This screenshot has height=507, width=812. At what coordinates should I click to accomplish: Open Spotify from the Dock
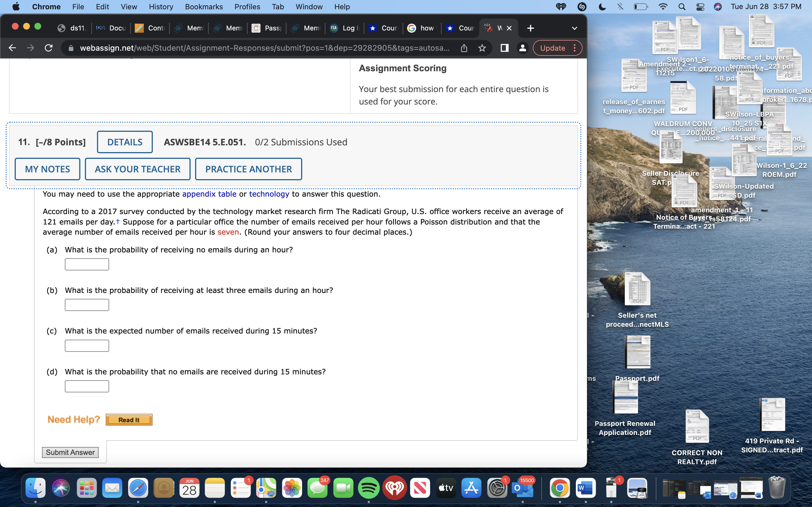pyautogui.click(x=369, y=488)
